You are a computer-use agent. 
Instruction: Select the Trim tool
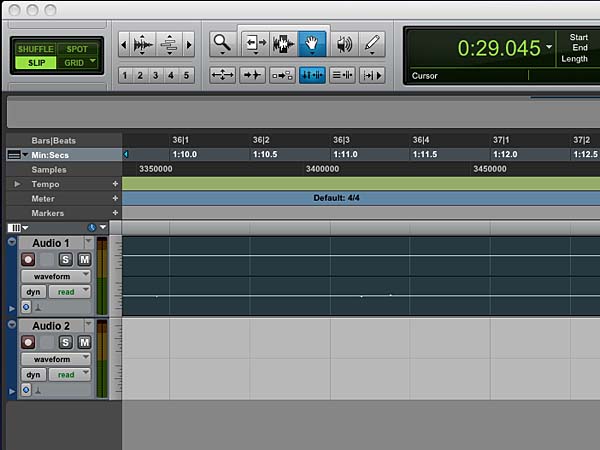(254, 44)
